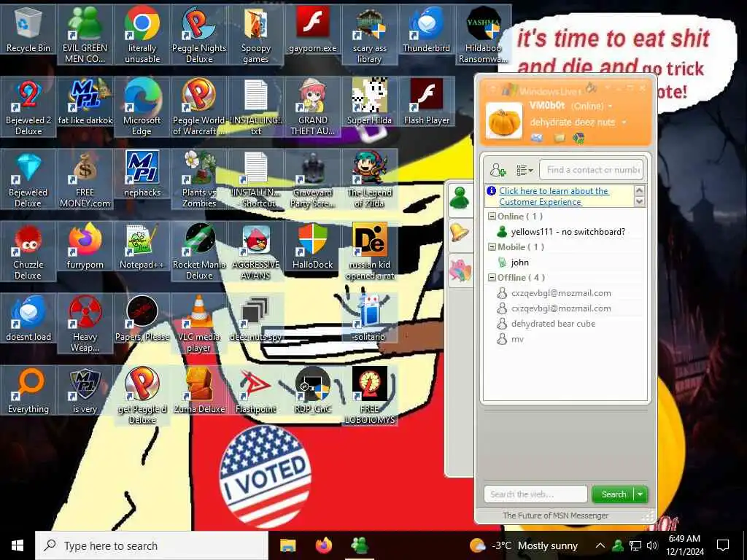Open the nephacks desktop shortcut
This screenshot has height=560, width=747.
point(142,174)
